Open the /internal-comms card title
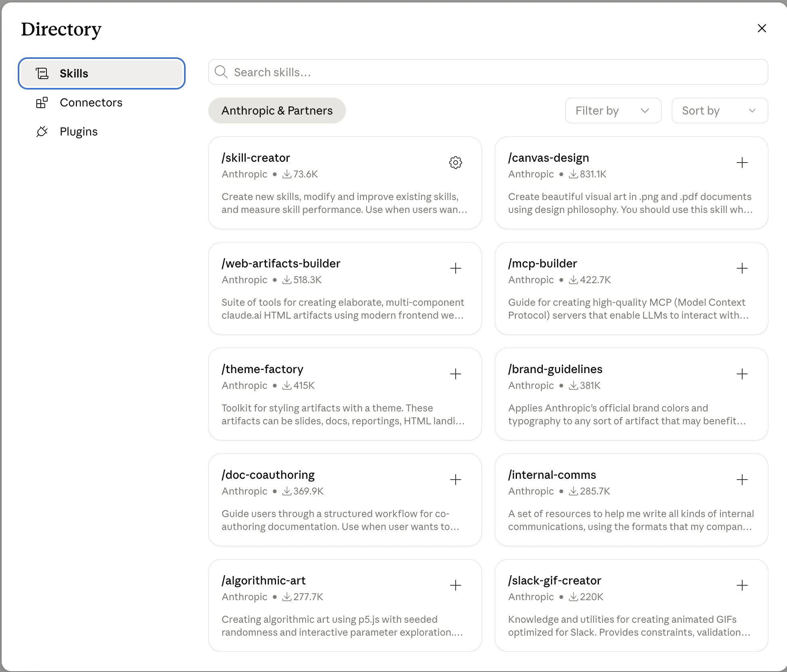Screen dimensions: 787x672 552,475
